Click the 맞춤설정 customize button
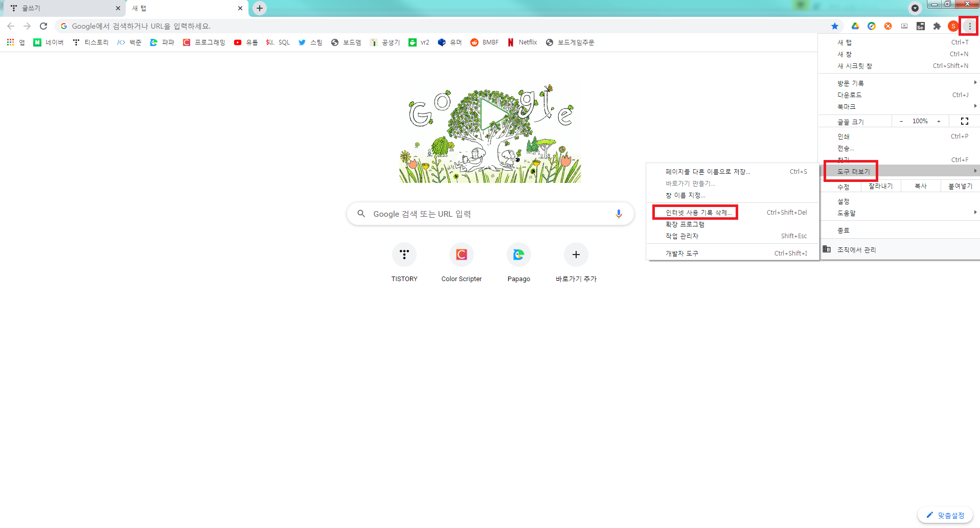The height and width of the screenshot is (528, 980). point(945,515)
